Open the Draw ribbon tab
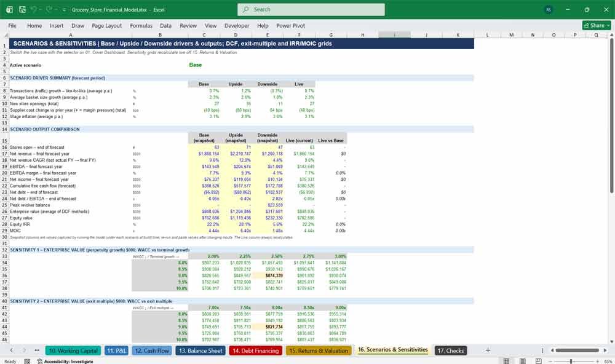The image size is (615, 364). [x=77, y=25]
